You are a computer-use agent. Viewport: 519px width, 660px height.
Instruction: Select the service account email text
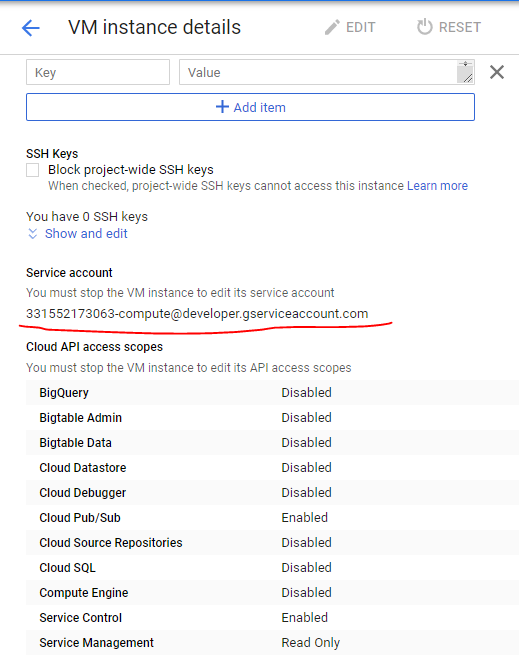[x=197, y=314]
